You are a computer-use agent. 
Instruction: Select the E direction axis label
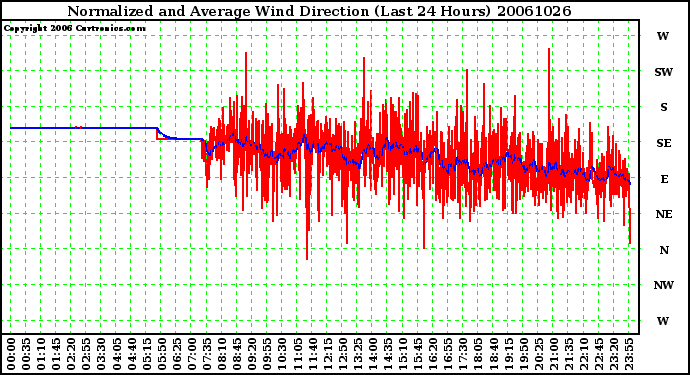(x=664, y=179)
